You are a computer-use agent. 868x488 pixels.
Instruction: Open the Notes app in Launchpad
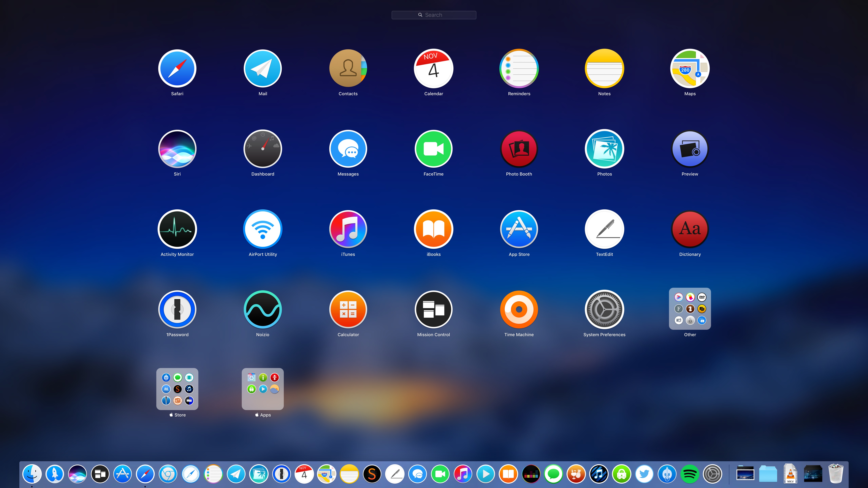click(605, 68)
